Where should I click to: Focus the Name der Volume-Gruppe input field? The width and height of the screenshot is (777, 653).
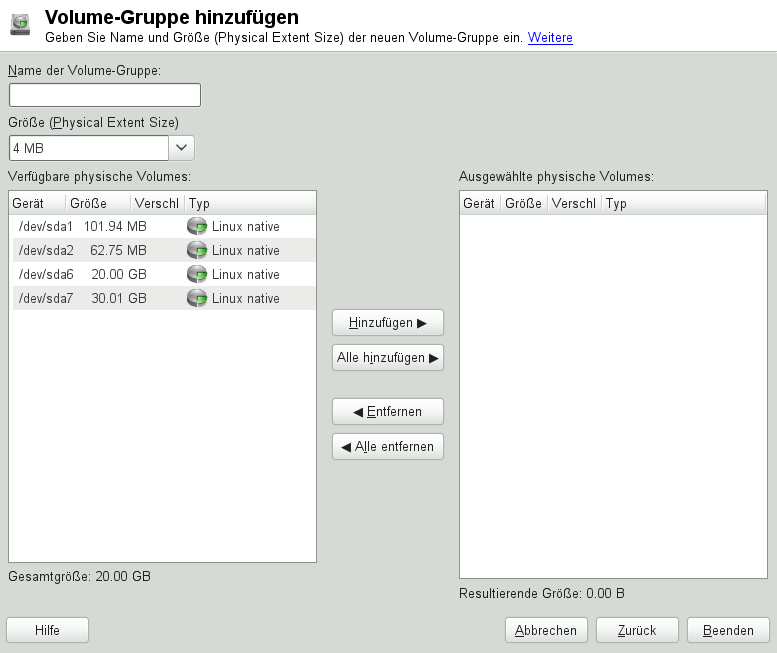pyautogui.click(x=105, y=95)
